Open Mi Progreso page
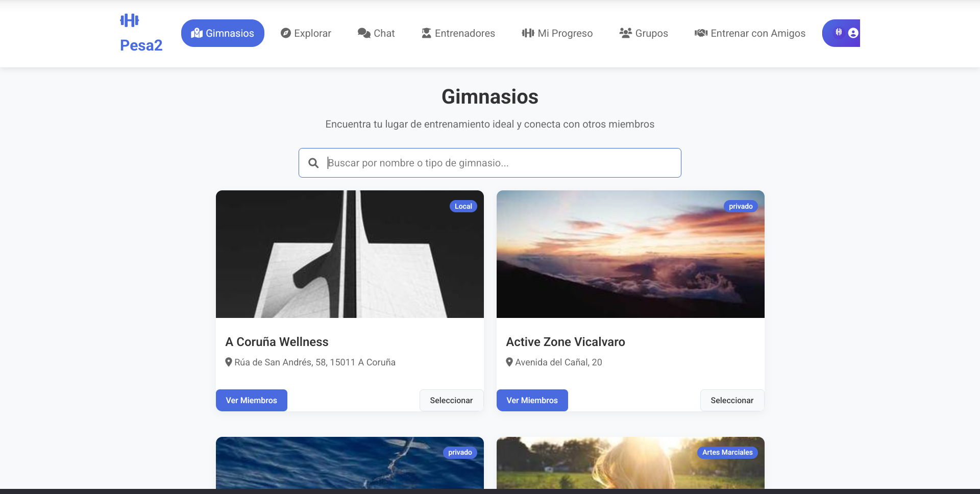Screen dimensions: 980x494 [557, 33]
